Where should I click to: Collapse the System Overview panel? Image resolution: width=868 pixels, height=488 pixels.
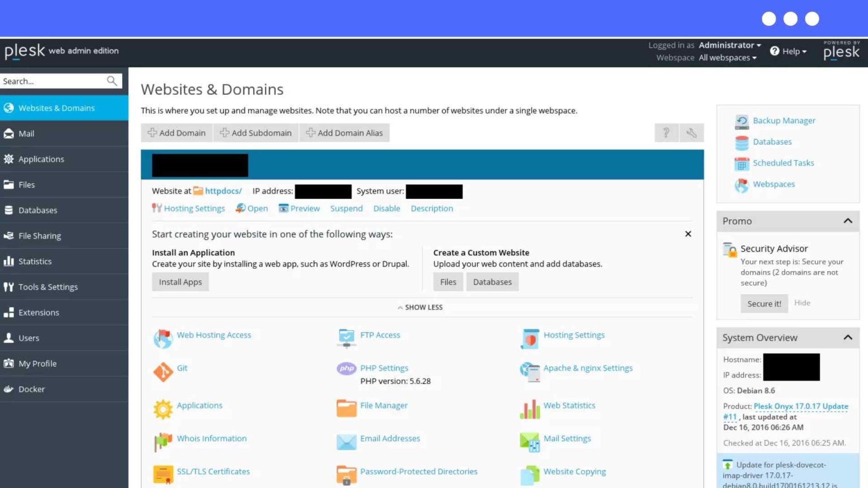[x=848, y=337]
